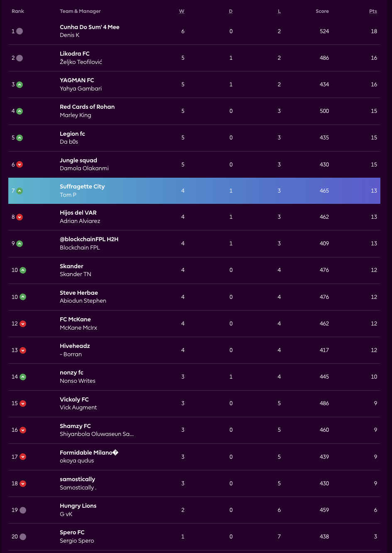Click the W column header
This screenshot has height=553, width=392.
[x=181, y=11]
